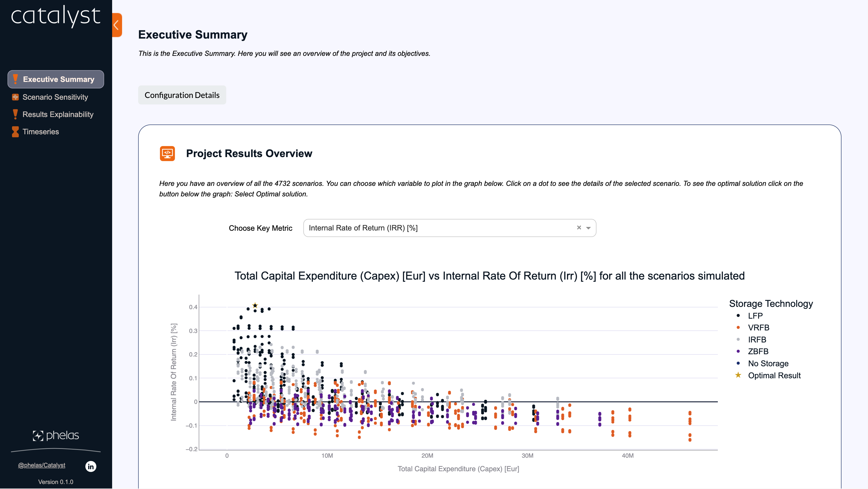Clear the selected IRR key metric

click(x=579, y=228)
